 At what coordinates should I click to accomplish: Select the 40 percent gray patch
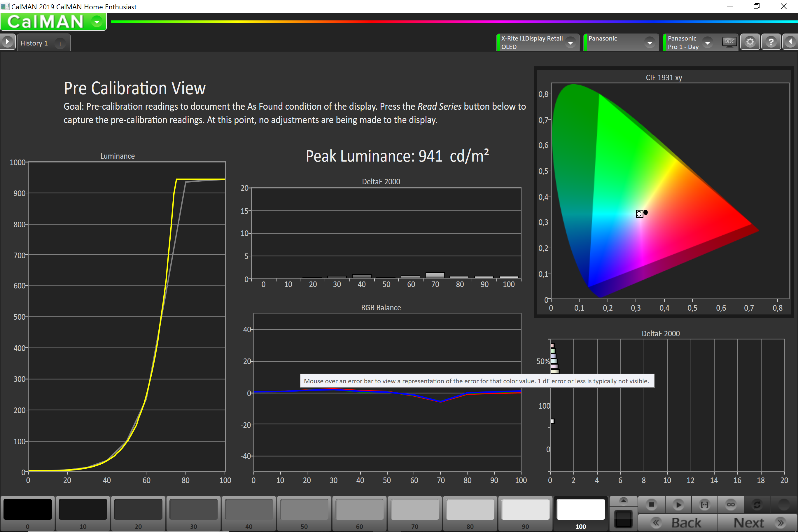point(249,513)
